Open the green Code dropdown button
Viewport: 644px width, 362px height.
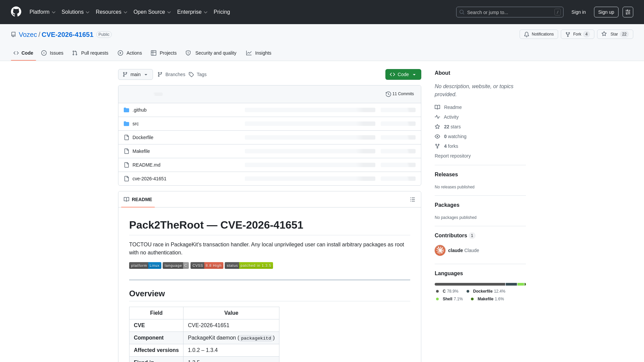[x=403, y=74]
